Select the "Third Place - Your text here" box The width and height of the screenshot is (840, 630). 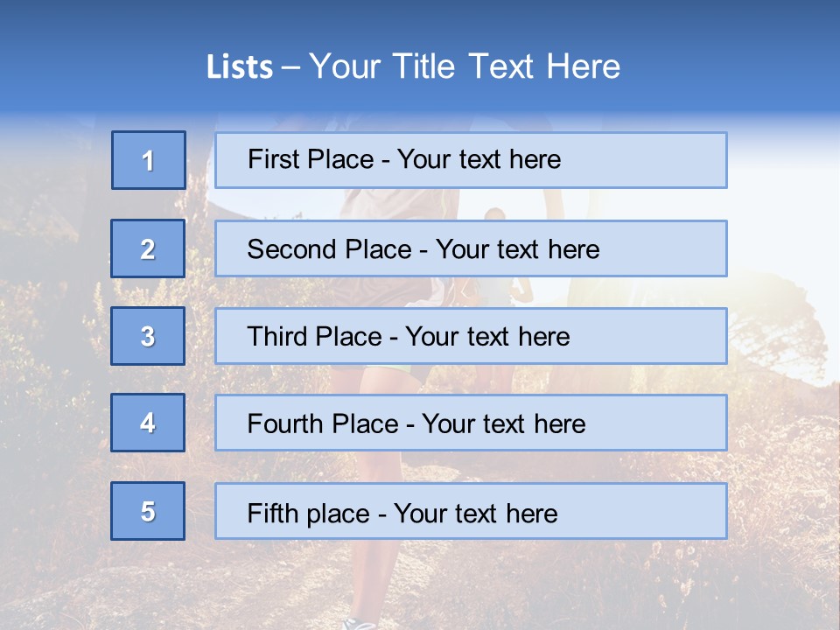pos(471,336)
